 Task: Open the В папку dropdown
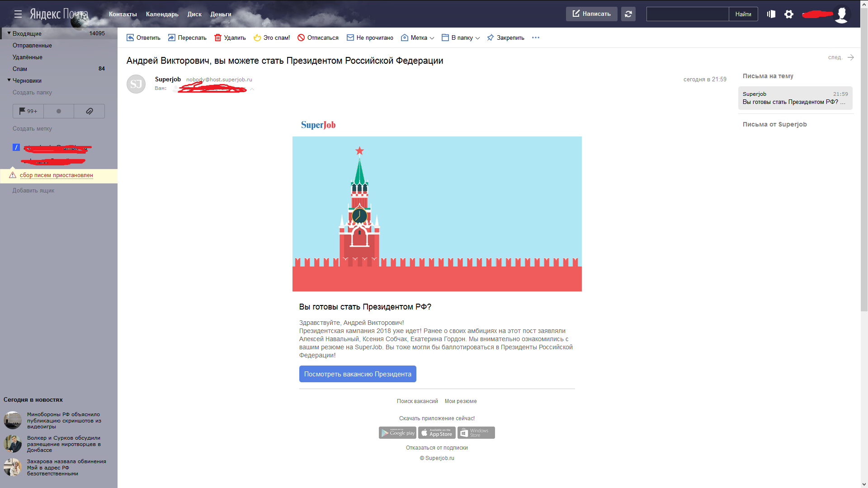(x=461, y=38)
